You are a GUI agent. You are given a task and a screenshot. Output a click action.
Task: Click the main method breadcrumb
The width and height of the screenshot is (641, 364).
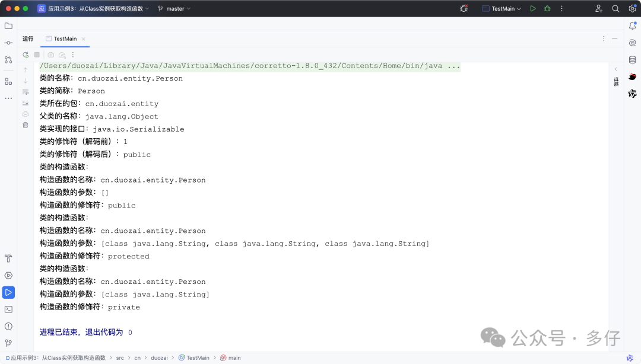pyautogui.click(x=230, y=358)
